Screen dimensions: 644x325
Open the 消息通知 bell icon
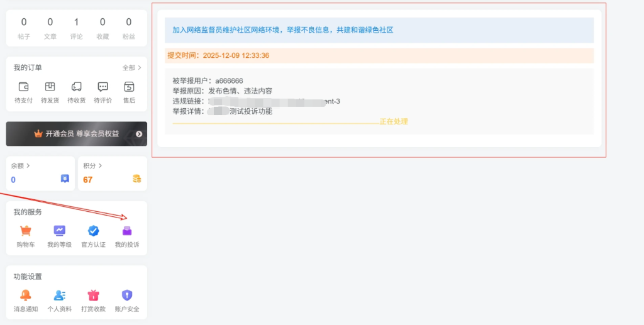point(25,295)
